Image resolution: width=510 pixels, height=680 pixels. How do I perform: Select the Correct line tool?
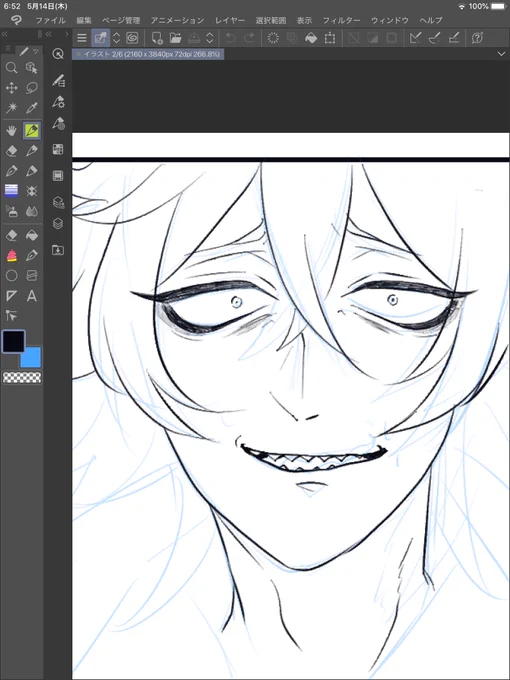click(x=11, y=316)
